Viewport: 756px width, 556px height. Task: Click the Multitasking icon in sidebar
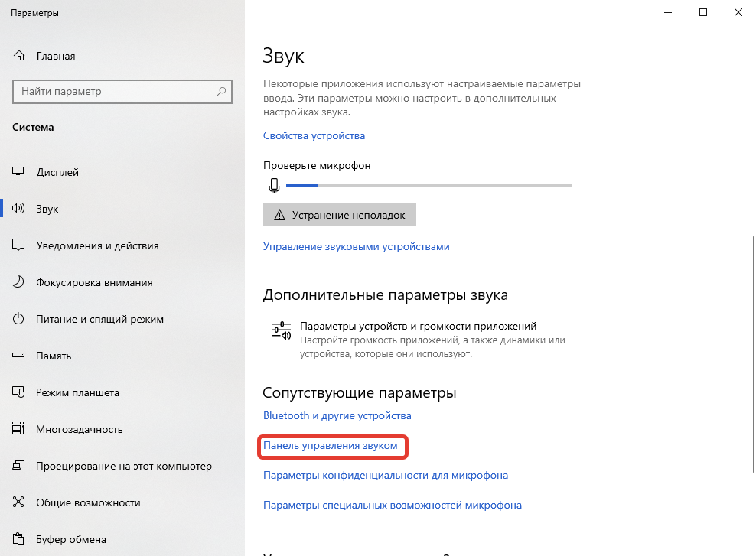[20, 429]
